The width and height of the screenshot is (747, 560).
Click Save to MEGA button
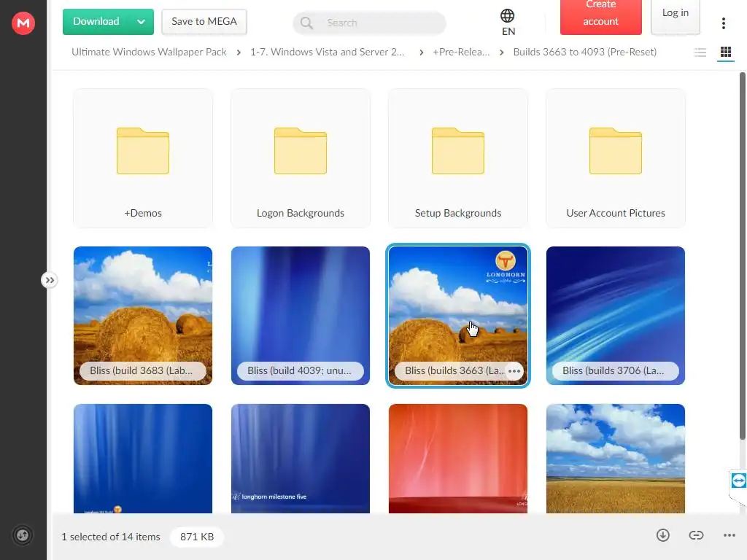tap(204, 21)
